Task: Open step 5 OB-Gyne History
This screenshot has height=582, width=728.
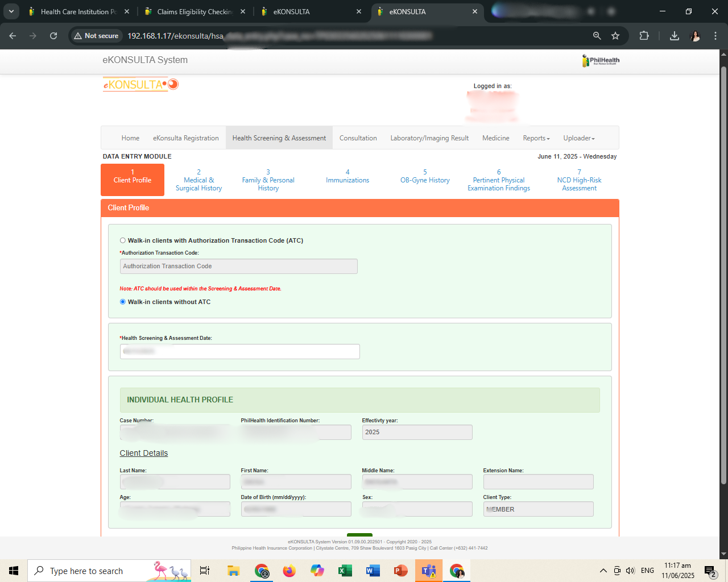Action: pyautogui.click(x=425, y=176)
